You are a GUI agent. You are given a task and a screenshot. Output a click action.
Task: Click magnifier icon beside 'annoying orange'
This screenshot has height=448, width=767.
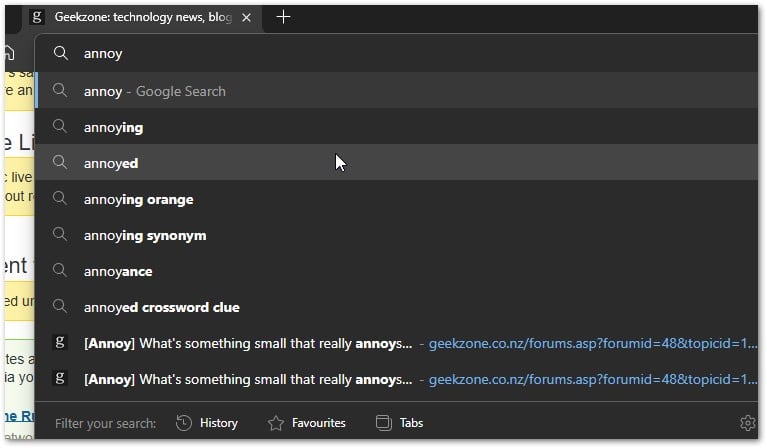pos(60,198)
